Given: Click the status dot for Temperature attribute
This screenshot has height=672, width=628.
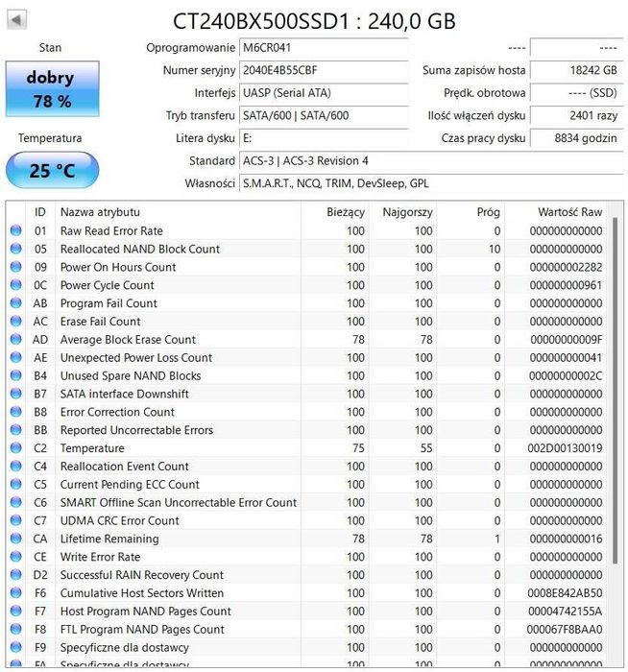Looking at the screenshot, I should pos(16,448).
